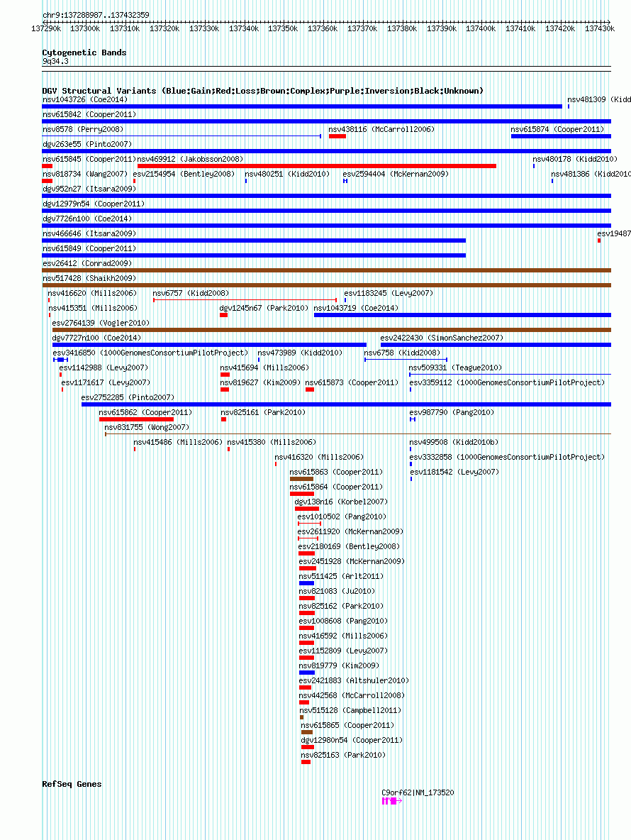Select the nsv615842 (Cooper2011) variant label
This screenshot has width=631, height=840.
(x=89, y=115)
